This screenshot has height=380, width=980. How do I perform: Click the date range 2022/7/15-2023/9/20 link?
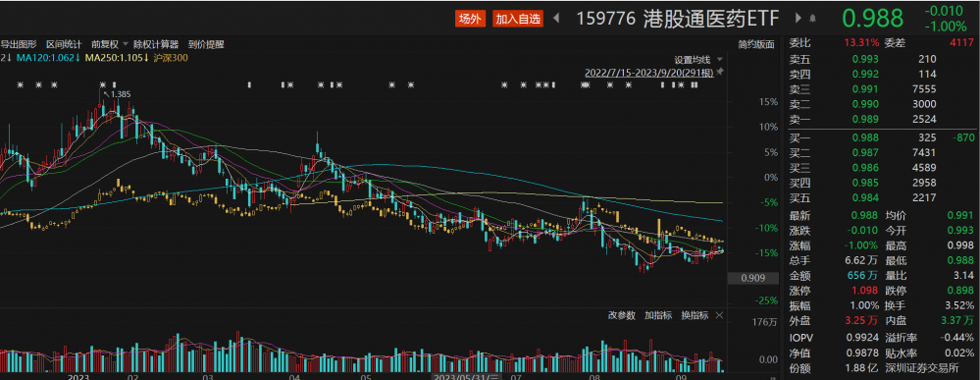coord(648,72)
